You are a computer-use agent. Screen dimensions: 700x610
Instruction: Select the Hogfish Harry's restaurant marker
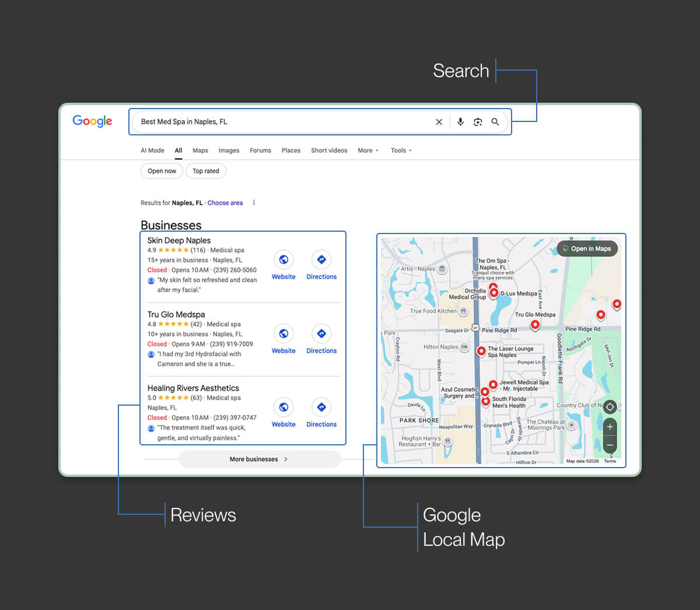pos(447,441)
